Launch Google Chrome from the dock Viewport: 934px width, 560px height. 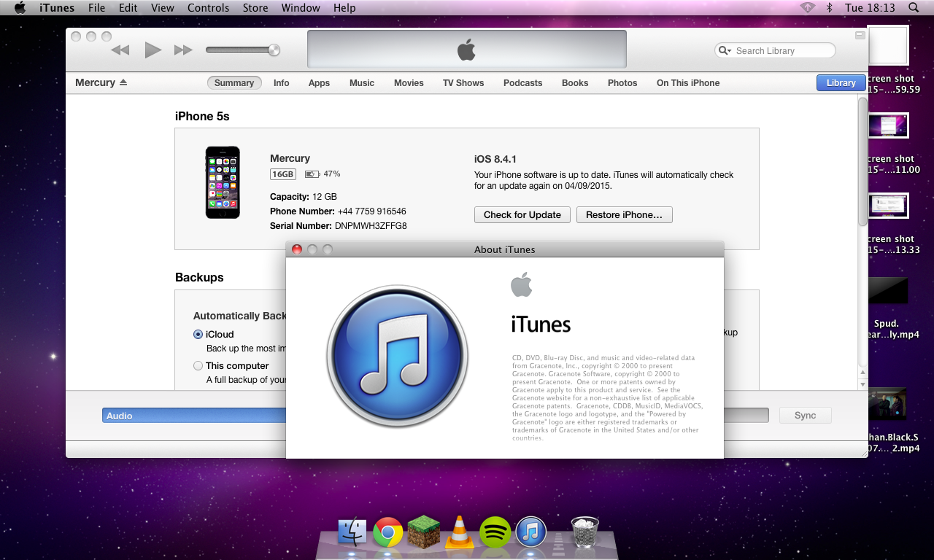tap(388, 533)
